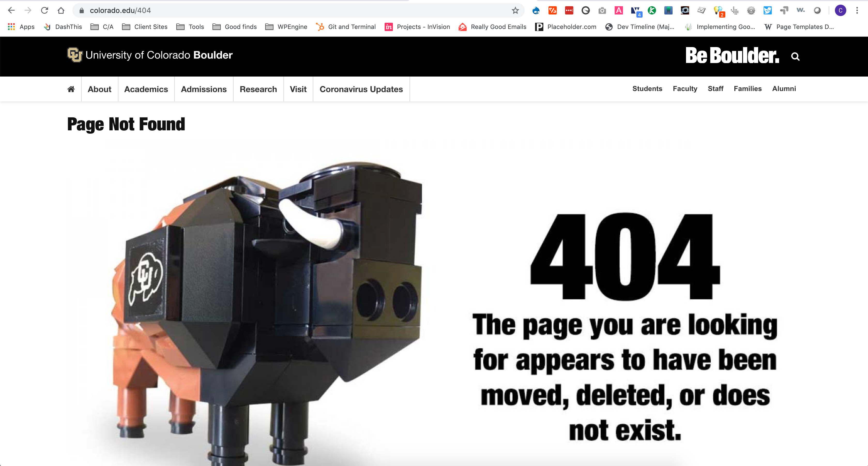
Task: Select Coronavirus Updates in navigation
Action: [361, 89]
